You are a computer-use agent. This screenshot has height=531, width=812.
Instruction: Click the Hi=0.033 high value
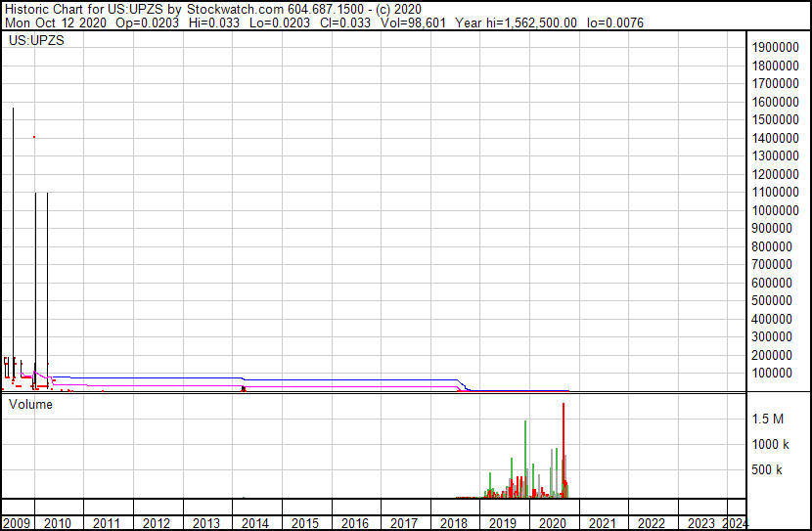214,22
